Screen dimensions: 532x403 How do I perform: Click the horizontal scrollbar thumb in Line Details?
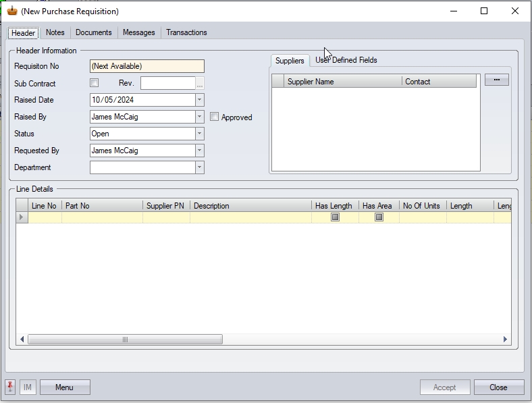click(125, 340)
